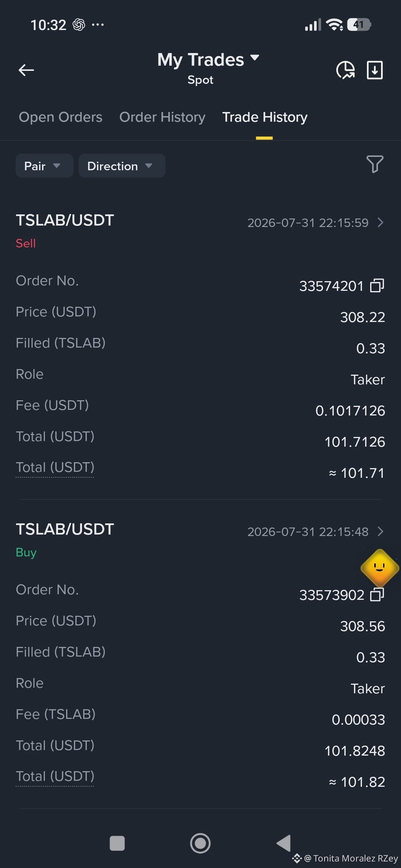The image size is (401, 868).
Task: Tap the back arrow icon
Action: [26, 70]
